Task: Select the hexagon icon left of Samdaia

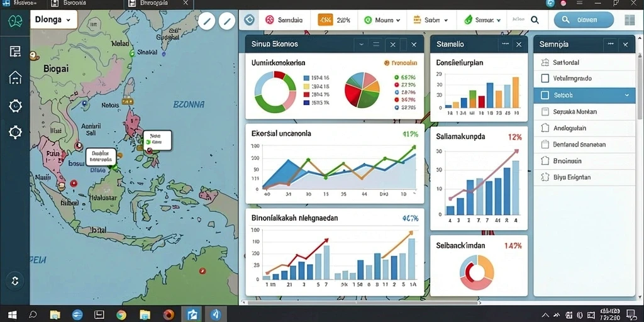Action: [249, 19]
